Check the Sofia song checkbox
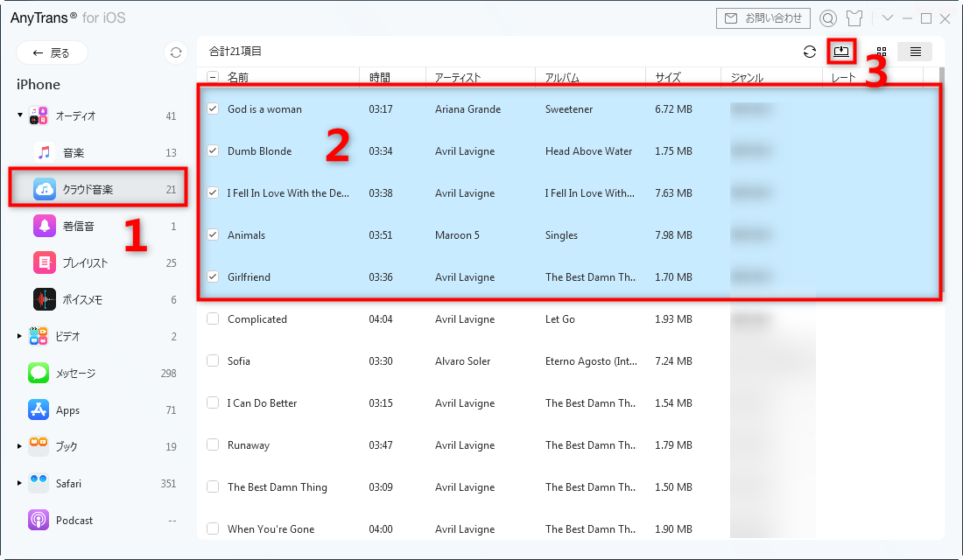Viewport: 963px width, 560px height. (x=213, y=360)
